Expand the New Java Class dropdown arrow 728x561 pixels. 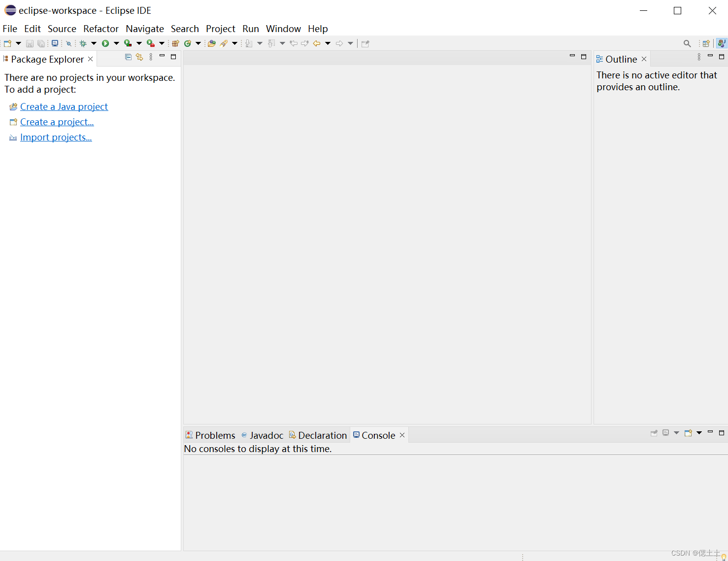(x=198, y=43)
